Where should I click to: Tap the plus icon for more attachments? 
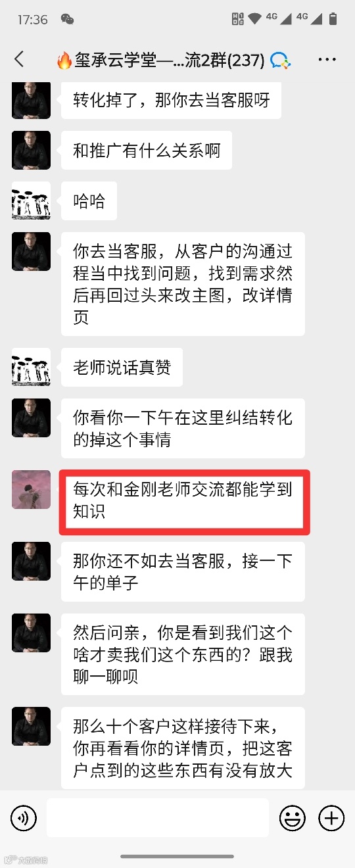point(331,819)
